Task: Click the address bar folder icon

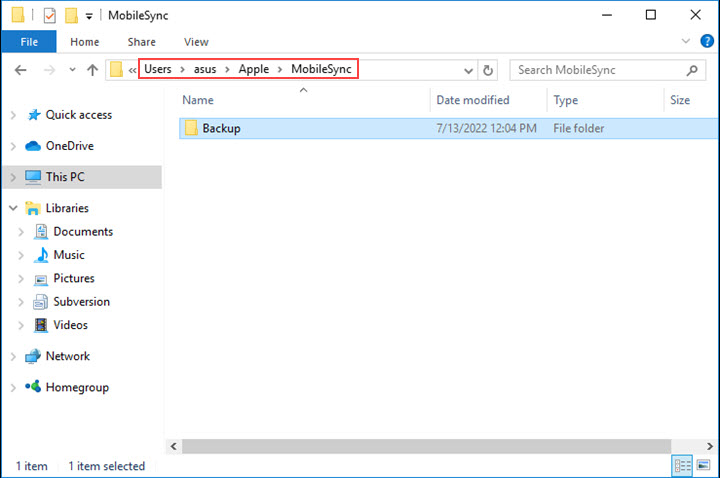Action: (116, 70)
